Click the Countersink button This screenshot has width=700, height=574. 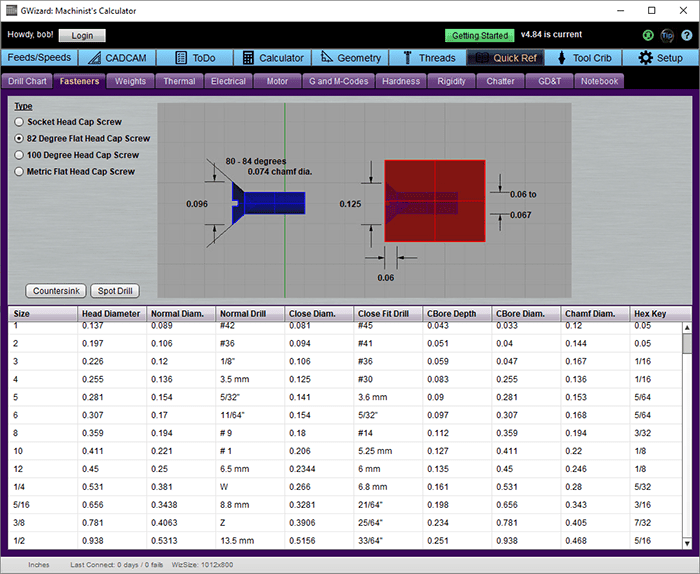tap(56, 291)
